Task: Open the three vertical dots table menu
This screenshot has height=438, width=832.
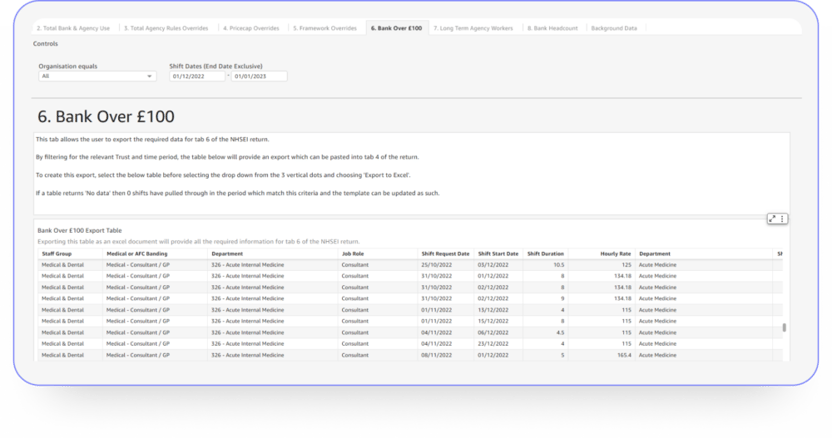Action: click(x=782, y=218)
